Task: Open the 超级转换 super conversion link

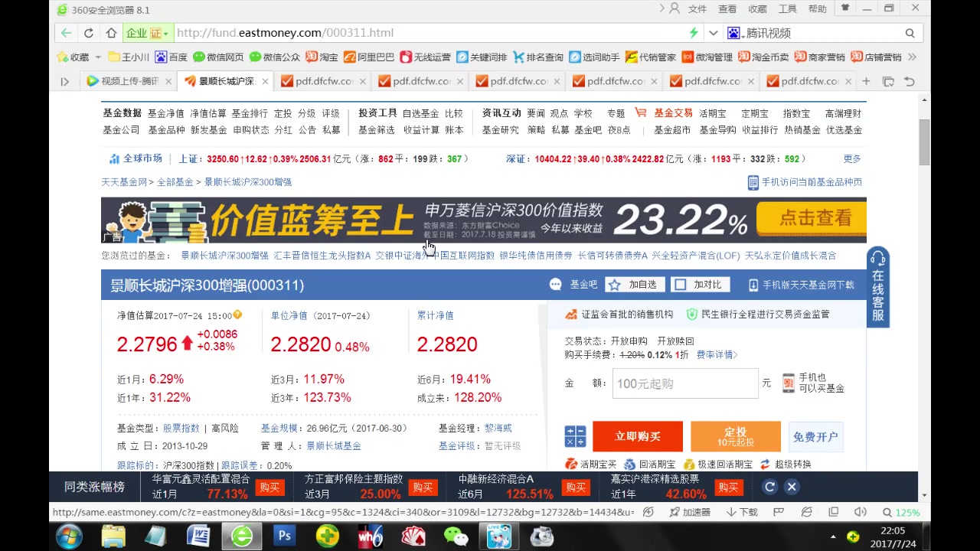Action: click(x=786, y=465)
